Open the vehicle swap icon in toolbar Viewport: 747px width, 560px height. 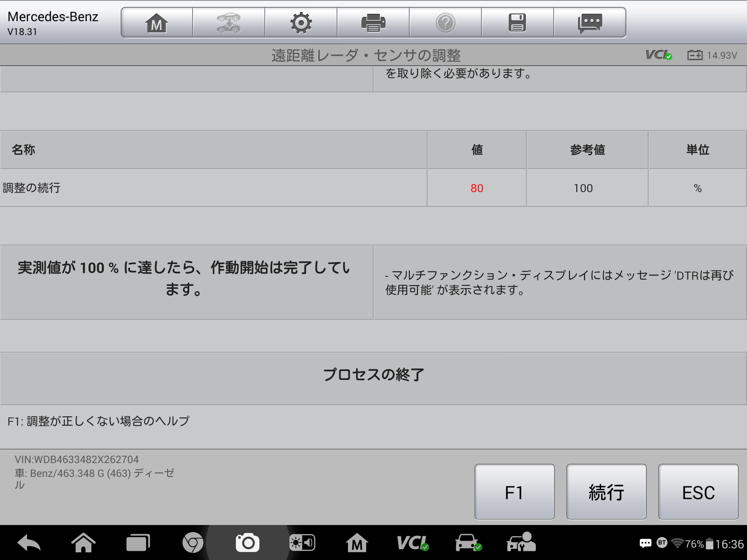coord(229,23)
